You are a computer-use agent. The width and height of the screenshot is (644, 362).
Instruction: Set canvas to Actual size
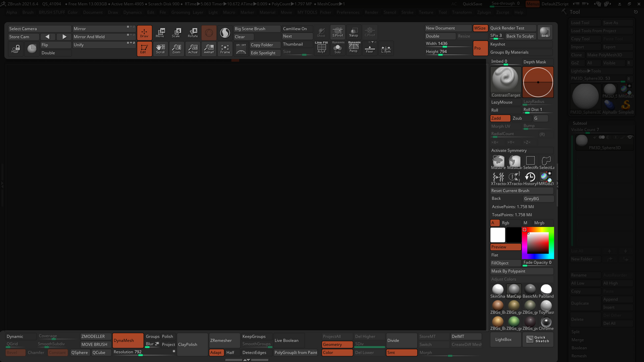[x=193, y=49]
